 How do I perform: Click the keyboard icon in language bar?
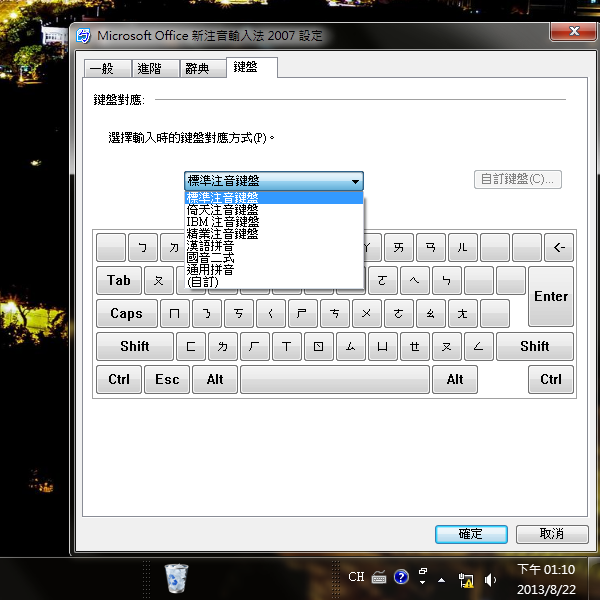(x=379, y=577)
